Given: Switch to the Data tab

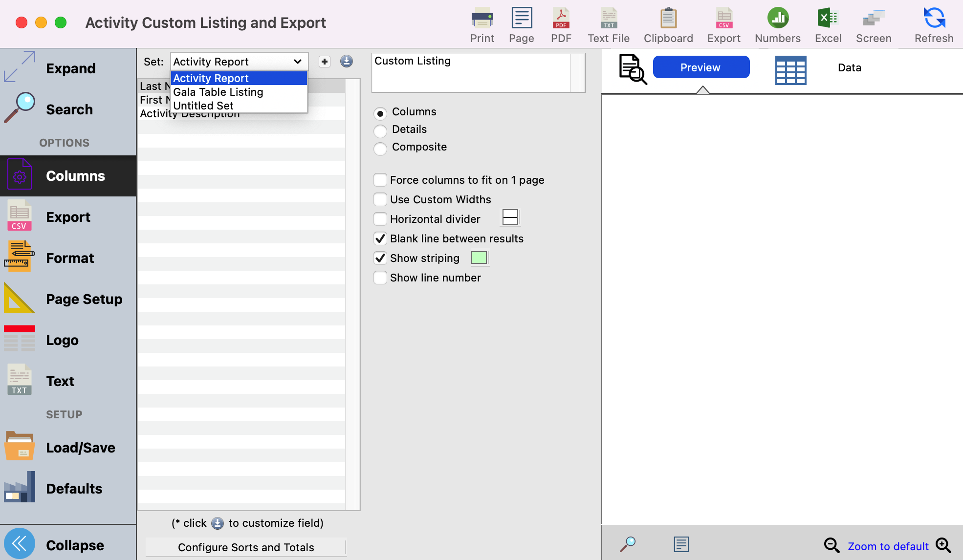Looking at the screenshot, I should (x=849, y=68).
